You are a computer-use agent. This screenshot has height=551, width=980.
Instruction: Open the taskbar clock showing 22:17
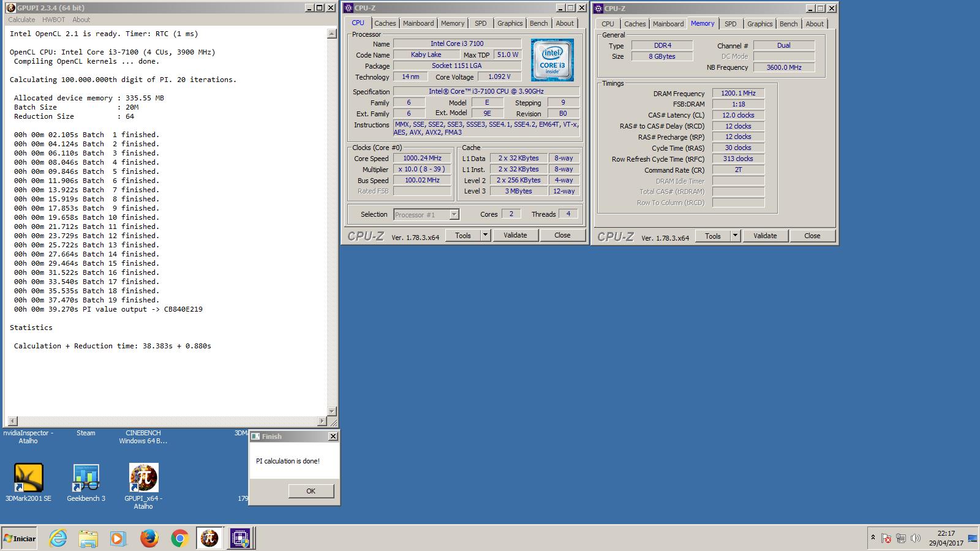[x=946, y=538]
